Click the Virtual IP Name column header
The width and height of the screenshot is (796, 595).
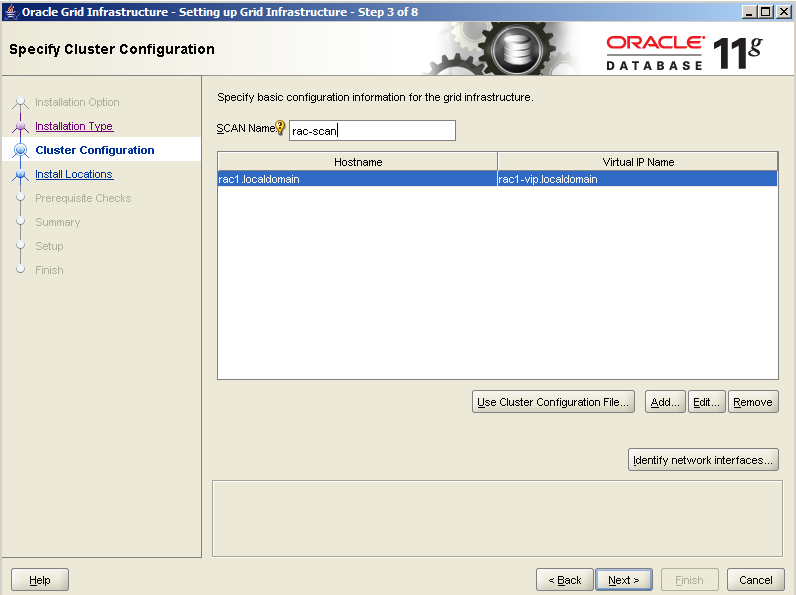[x=638, y=161]
